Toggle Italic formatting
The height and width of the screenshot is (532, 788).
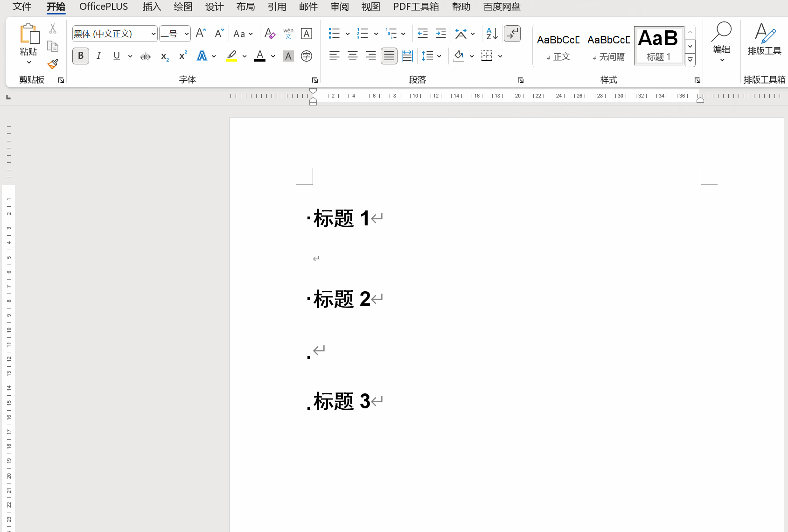pos(99,56)
